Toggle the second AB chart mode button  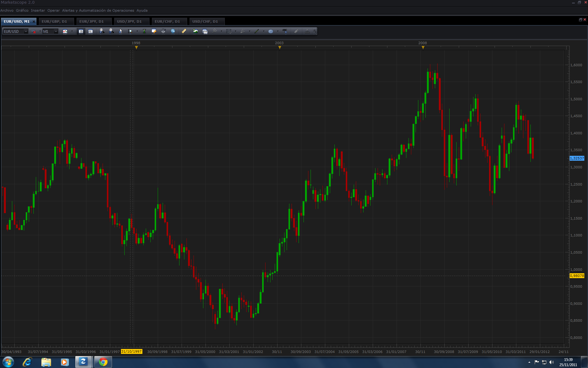90,31
